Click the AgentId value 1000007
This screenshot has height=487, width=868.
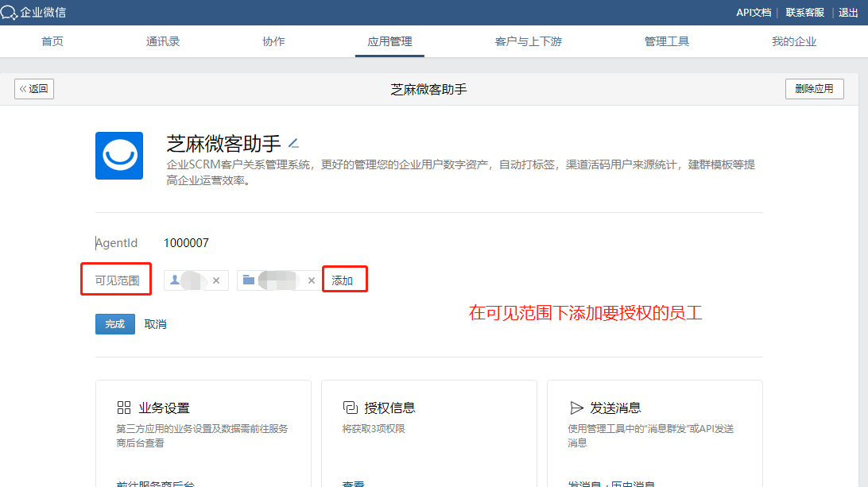tap(186, 243)
